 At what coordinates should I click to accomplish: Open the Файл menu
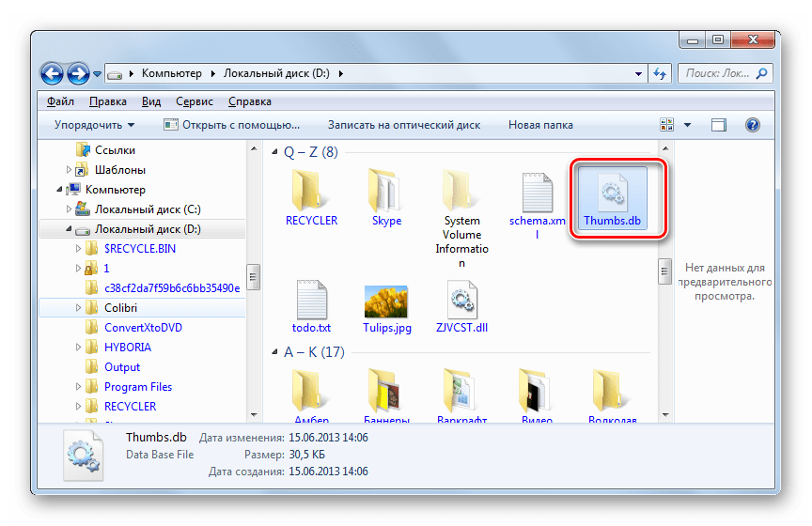pyautogui.click(x=60, y=101)
